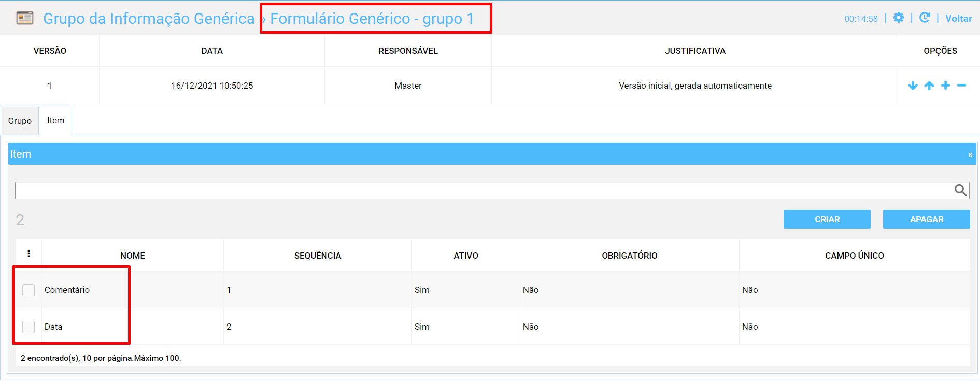Click the search magnifier icon
The width and height of the screenshot is (980, 382).
pos(960,190)
